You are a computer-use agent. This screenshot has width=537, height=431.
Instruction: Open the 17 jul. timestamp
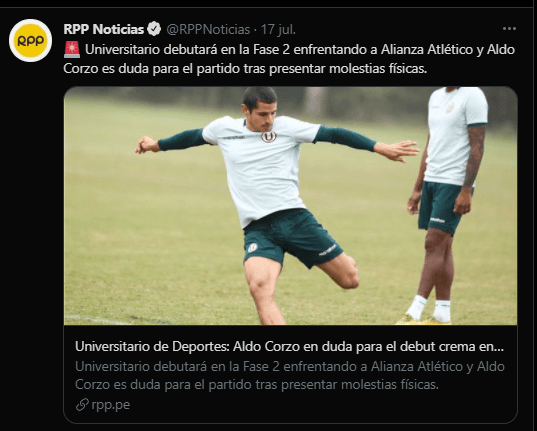pyautogui.click(x=278, y=29)
